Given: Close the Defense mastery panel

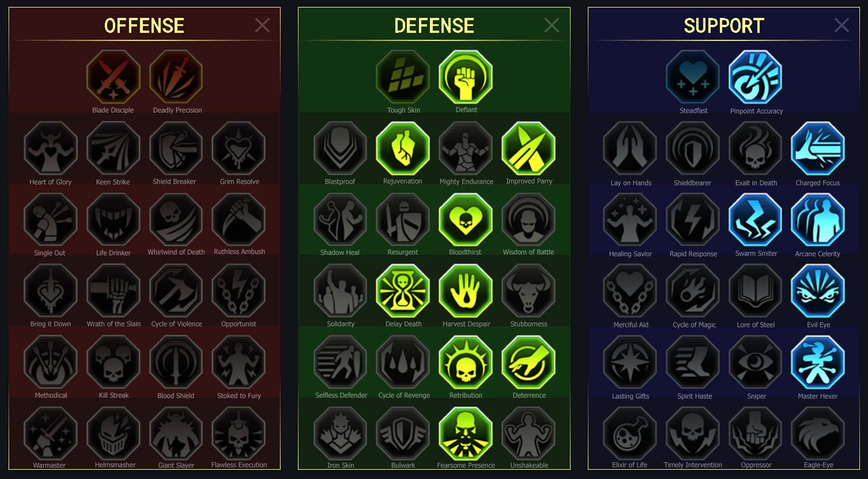Looking at the screenshot, I should [552, 25].
